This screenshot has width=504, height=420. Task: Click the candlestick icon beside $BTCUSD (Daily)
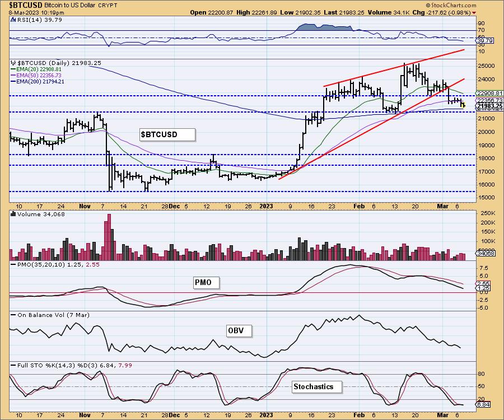point(13,63)
